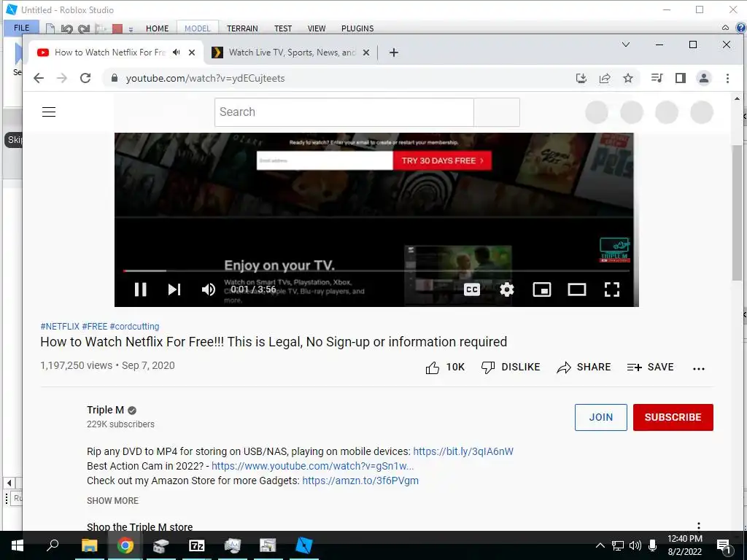Open Roblox Studio help icon
This screenshot has width=747, height=560.
741,28
